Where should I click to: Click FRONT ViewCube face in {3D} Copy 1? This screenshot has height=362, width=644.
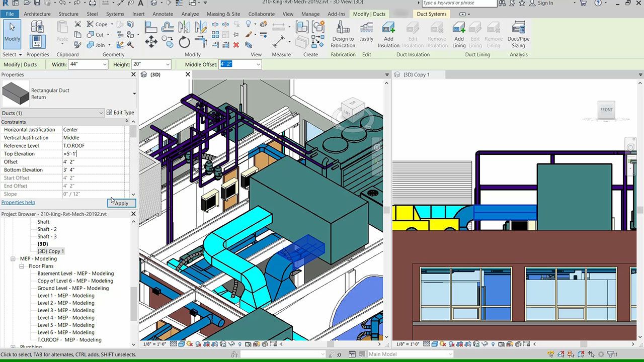606,110
